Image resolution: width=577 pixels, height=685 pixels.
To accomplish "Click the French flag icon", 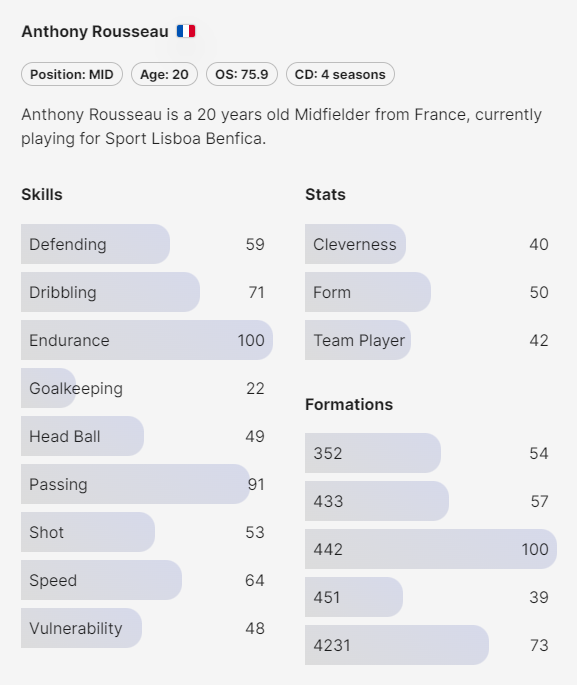I will pyautogui.click(x=186, y=31).
